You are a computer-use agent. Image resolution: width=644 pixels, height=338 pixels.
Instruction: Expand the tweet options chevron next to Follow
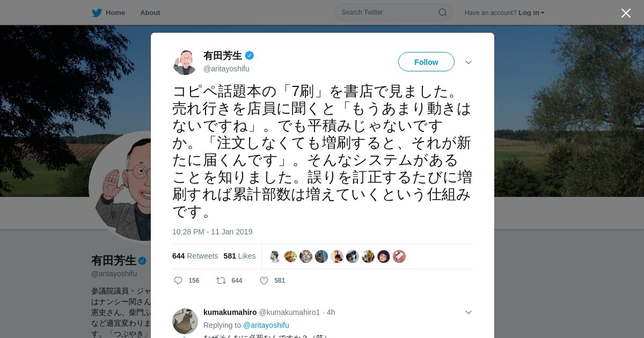click(469, 62)
